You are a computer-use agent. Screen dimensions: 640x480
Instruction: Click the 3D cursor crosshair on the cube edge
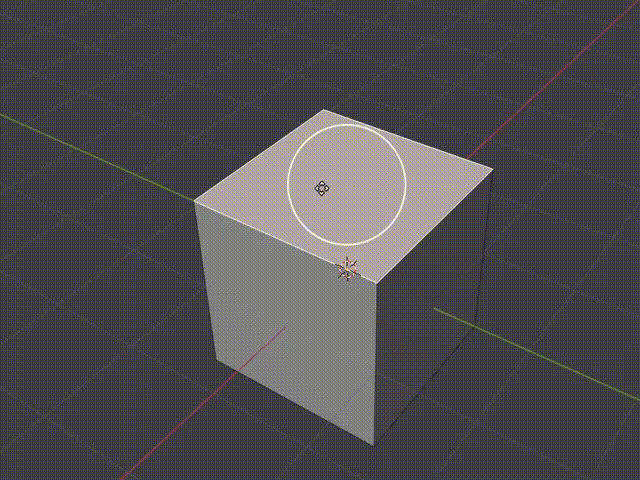(347, 269)
